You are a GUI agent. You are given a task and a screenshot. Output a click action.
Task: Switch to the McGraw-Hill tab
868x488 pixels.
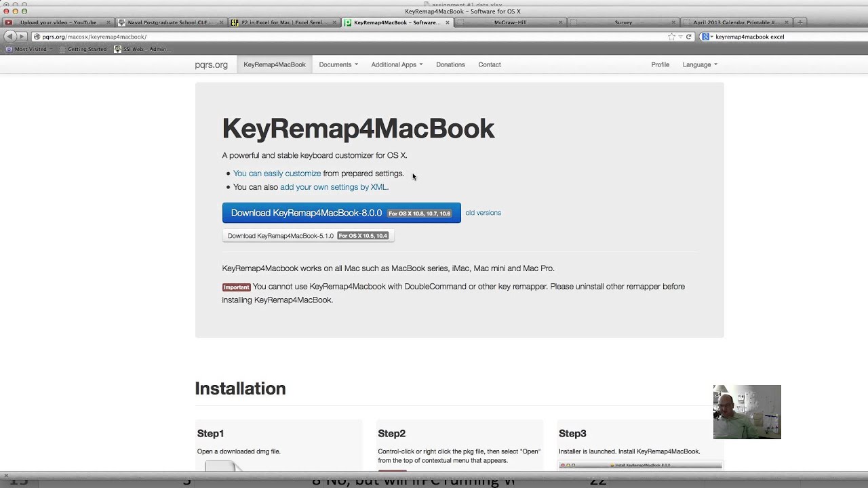[510, 22]
